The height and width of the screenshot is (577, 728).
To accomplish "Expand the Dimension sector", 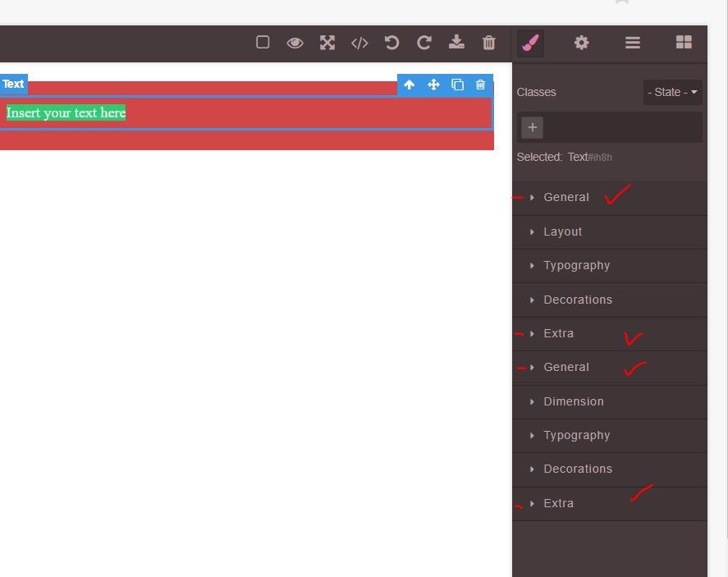I will coord(610,401).
